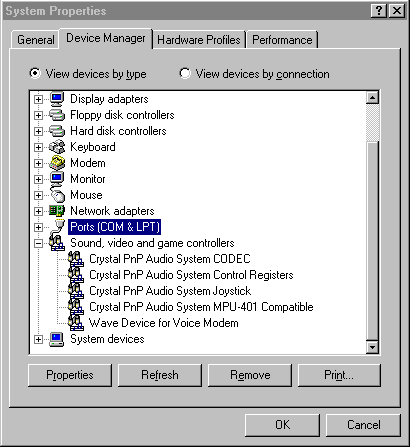The image size is (410, 447).
Task: Expand the Monitor tree node
Action: coord(38,179)
